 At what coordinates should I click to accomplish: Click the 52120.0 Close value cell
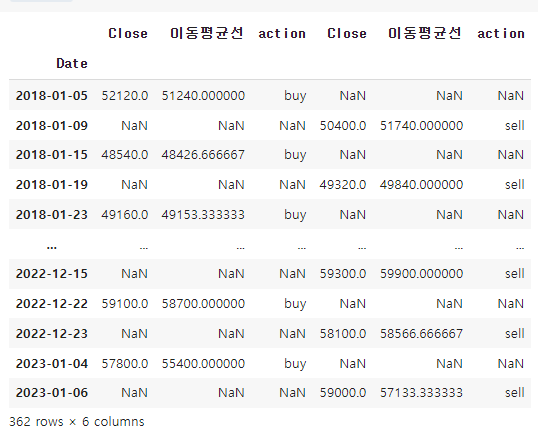point(125,95)
